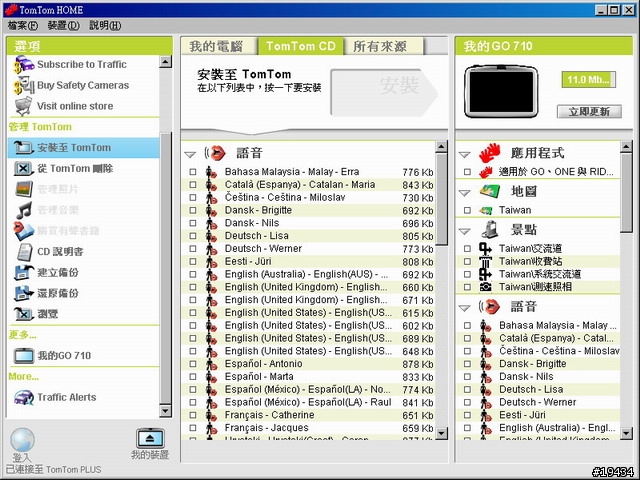Click the audiobook icon with red lips

(24, 231)
